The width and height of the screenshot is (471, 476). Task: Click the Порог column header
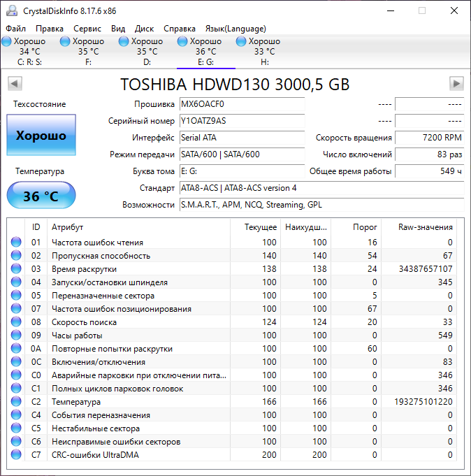coord(356,227)
